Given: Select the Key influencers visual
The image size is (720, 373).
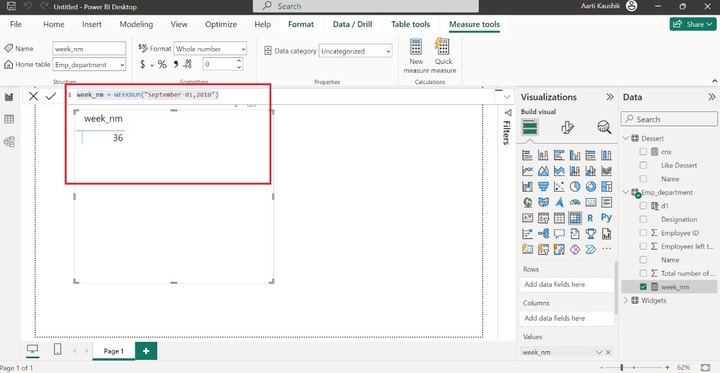Looking at the screenshot, I should pos(528,233).
